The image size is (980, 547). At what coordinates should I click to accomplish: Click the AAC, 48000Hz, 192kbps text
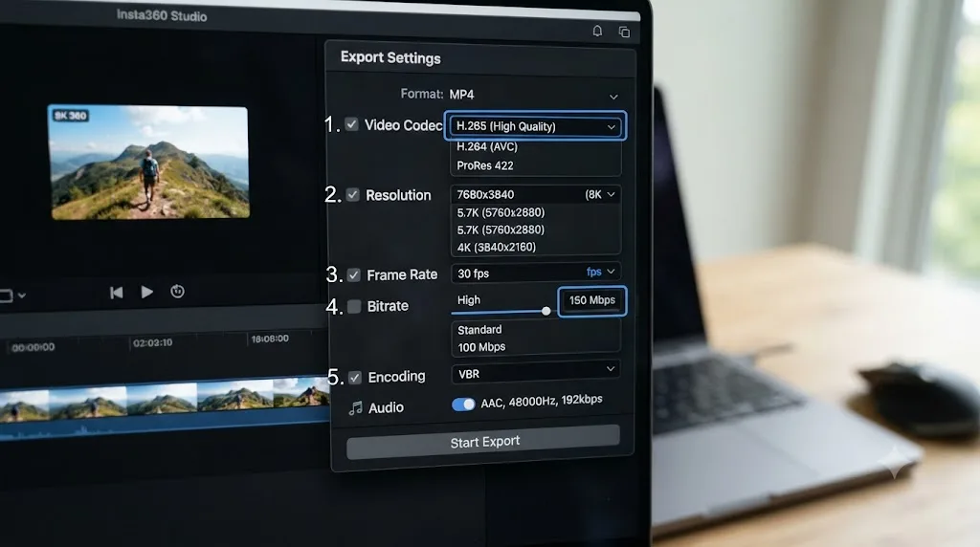pos(542,401)
